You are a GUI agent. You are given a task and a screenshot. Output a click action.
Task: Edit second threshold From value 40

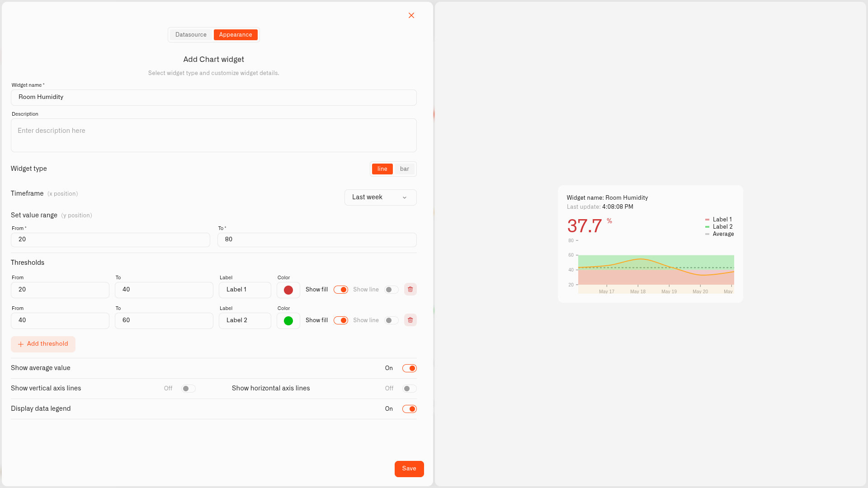click(60, 320)
